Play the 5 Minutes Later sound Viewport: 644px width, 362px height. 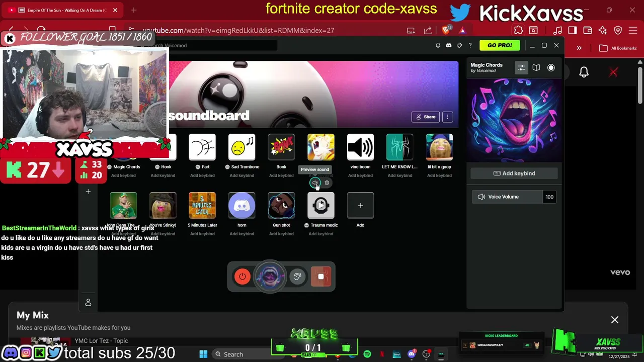[x=202, y=206]
